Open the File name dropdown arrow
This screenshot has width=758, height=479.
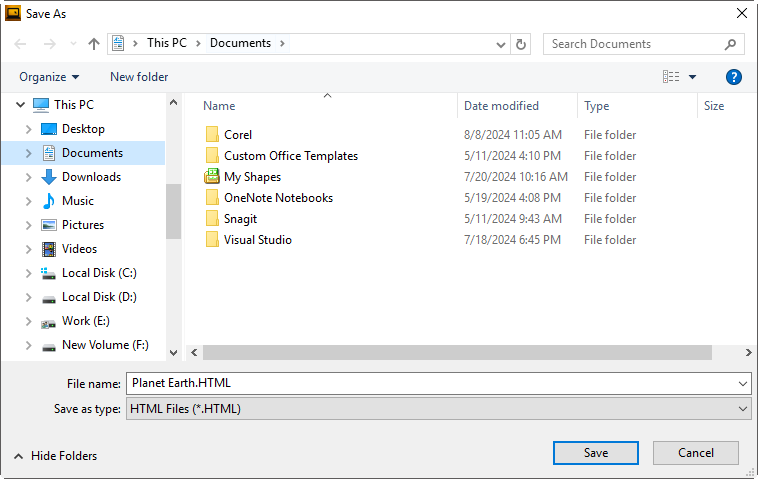(742, 384)
